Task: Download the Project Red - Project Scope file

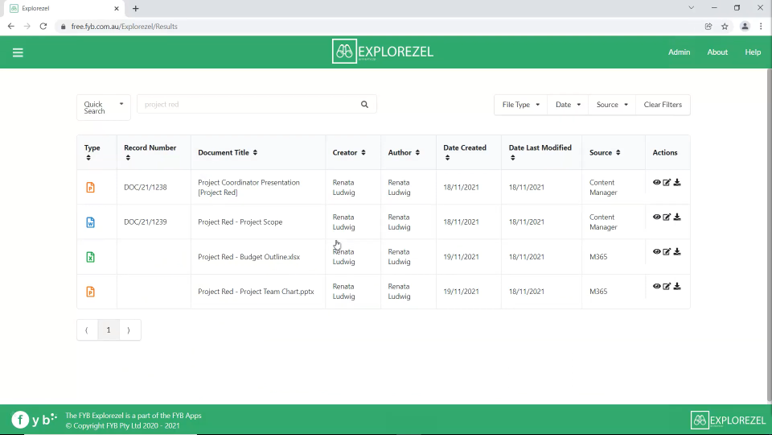Action: (677, 217)
